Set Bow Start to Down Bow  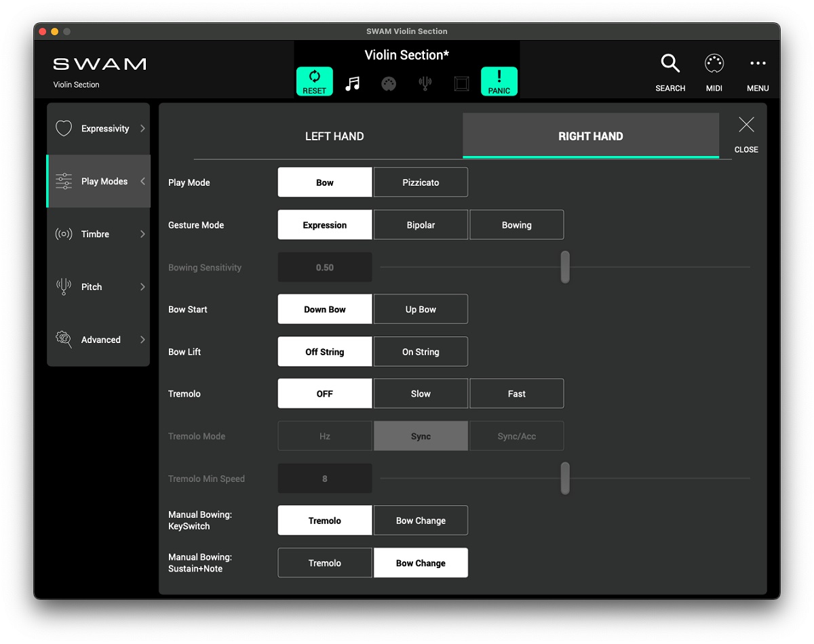pyautogui.click(x=325, y=309)
